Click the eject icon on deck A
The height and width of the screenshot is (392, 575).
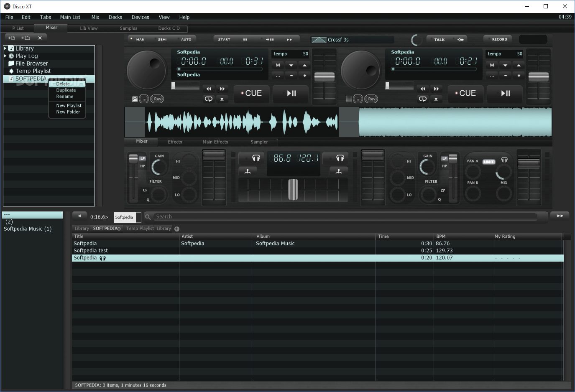(222, 99)
